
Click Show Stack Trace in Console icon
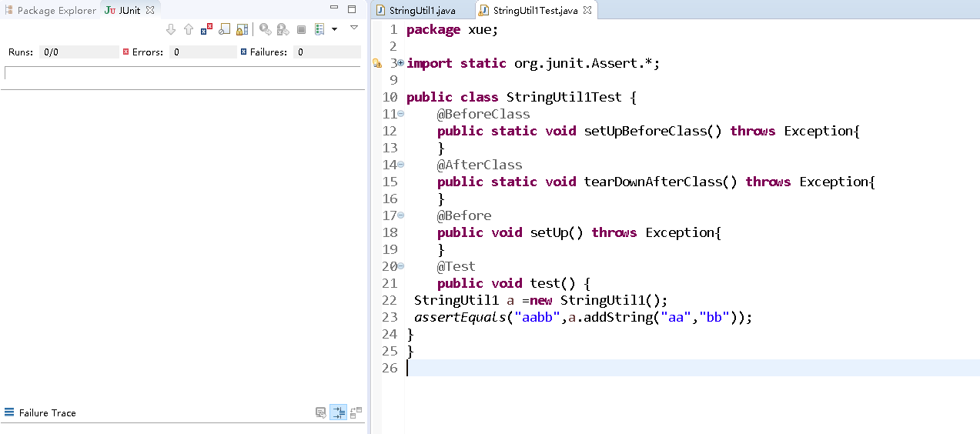(x=320, y=412)
